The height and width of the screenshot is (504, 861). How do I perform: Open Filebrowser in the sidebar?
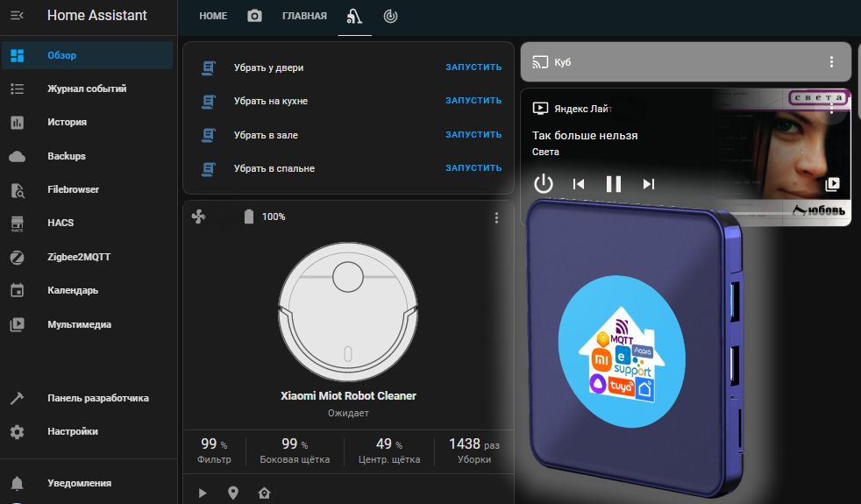(87, 189)
